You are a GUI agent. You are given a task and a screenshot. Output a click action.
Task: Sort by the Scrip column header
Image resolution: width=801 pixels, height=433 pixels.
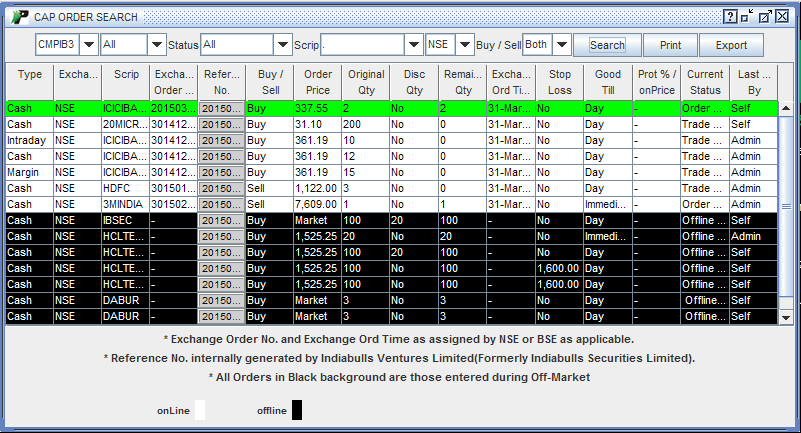coord(126,82)
